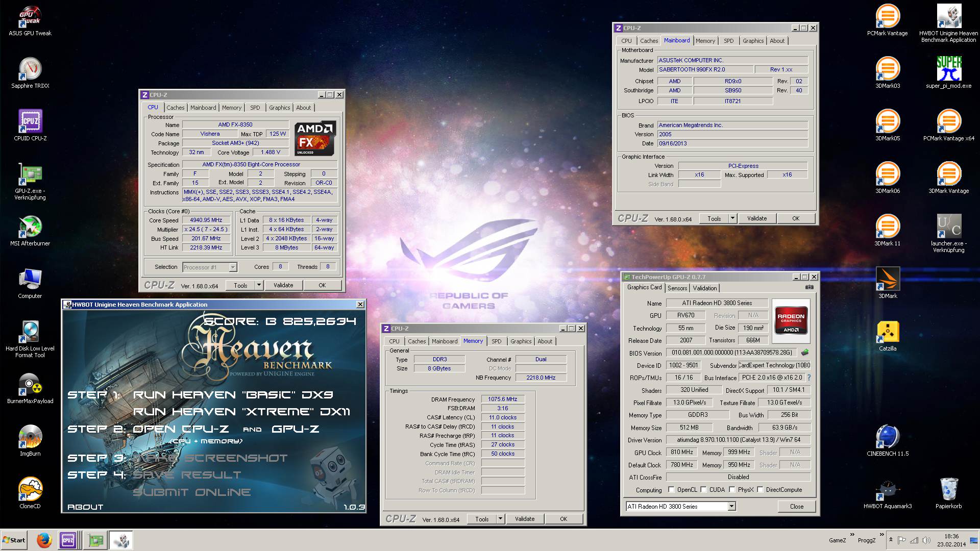Enable the OpenCL checkbox in GPU-Z
The image size is (980, 551).
tap(671, 489)
